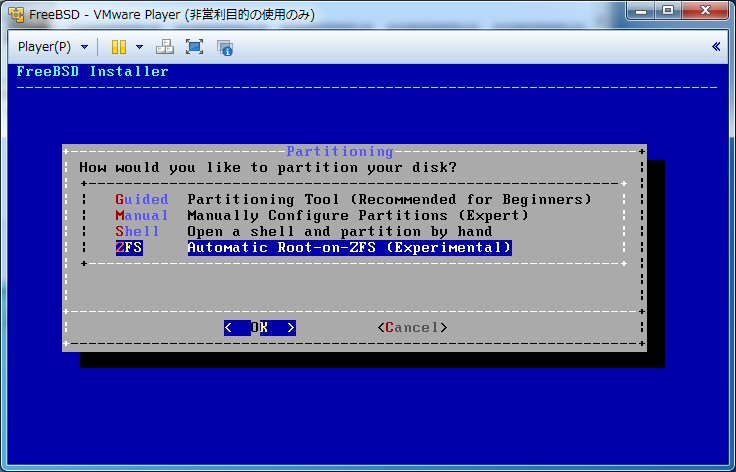Select the Shell partitioning option

point(138,231)
